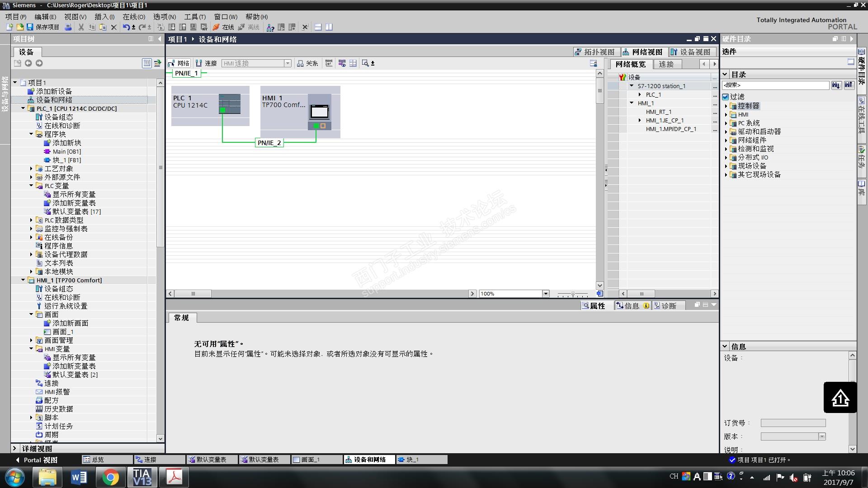
Task: Open 设备视图 tab button
Action: (x=691, y=52)
